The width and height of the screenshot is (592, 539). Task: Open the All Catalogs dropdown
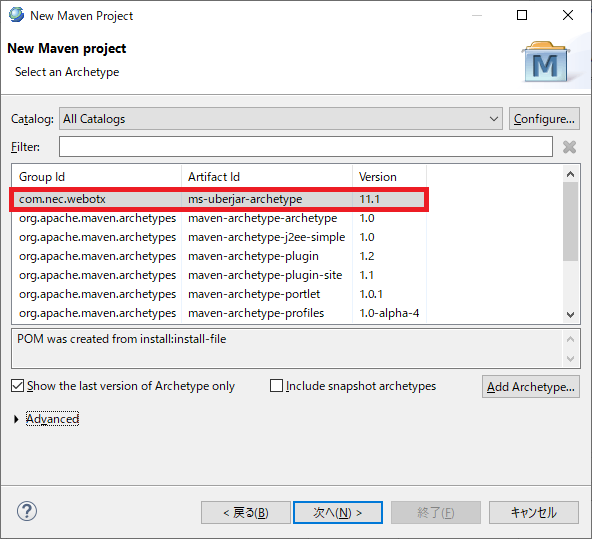(281, 119)
